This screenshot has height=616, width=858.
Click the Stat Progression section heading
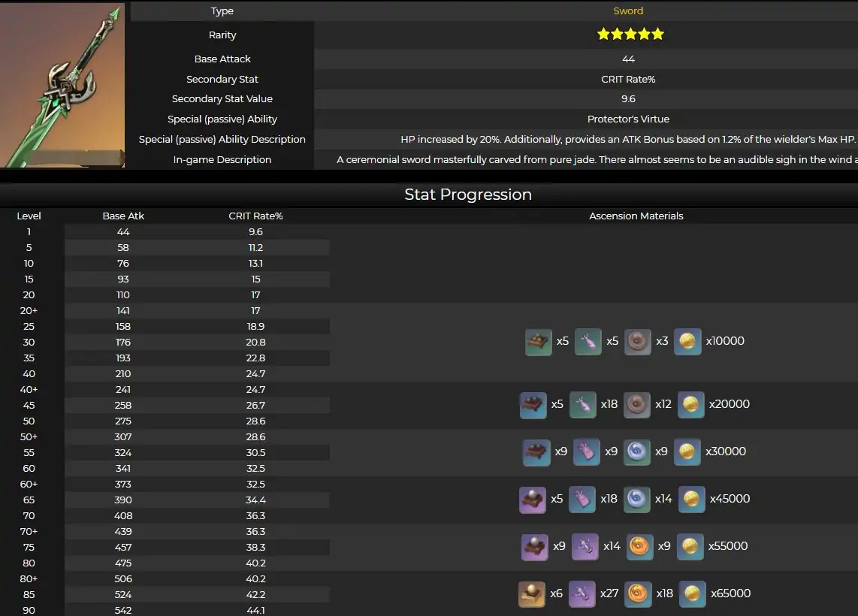[468, 195]
